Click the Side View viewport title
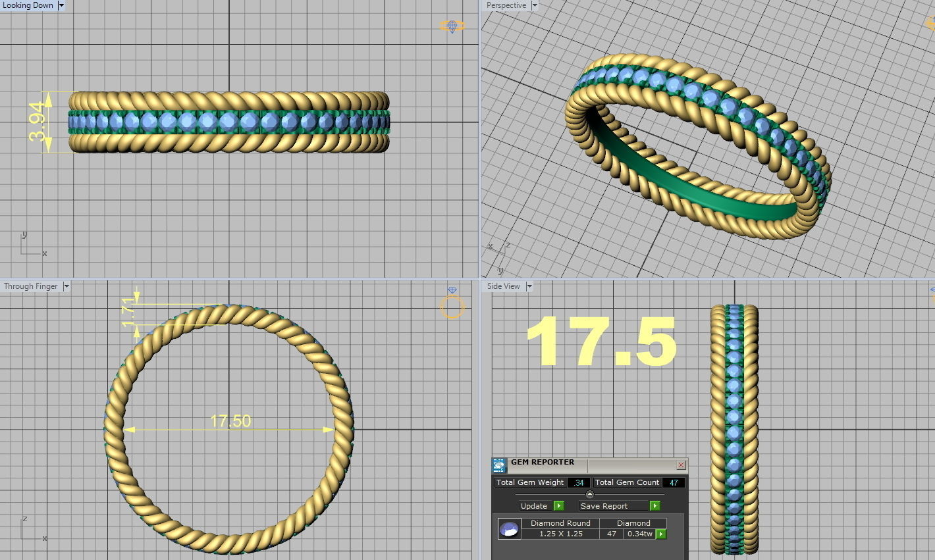Image resolution: width=935 pixels, height=560 pixels. [504, 286]
